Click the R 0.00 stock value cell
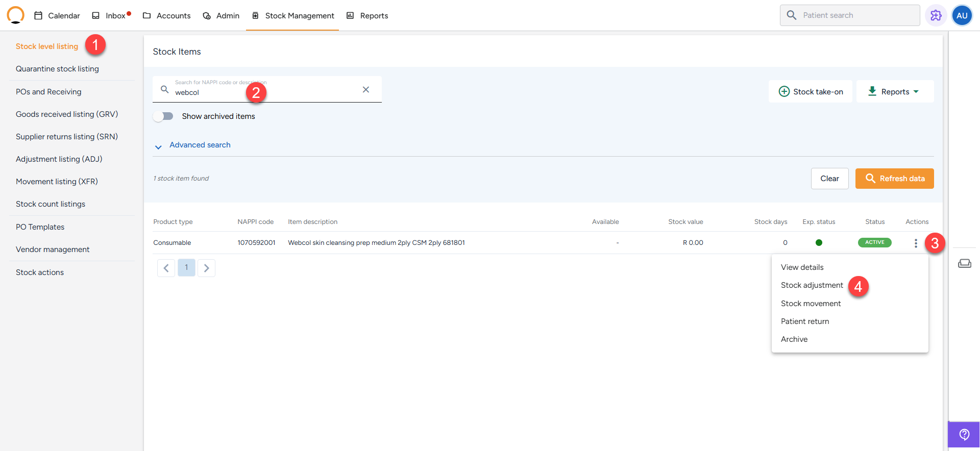This screenshot has width=980, height=451. 693,243
